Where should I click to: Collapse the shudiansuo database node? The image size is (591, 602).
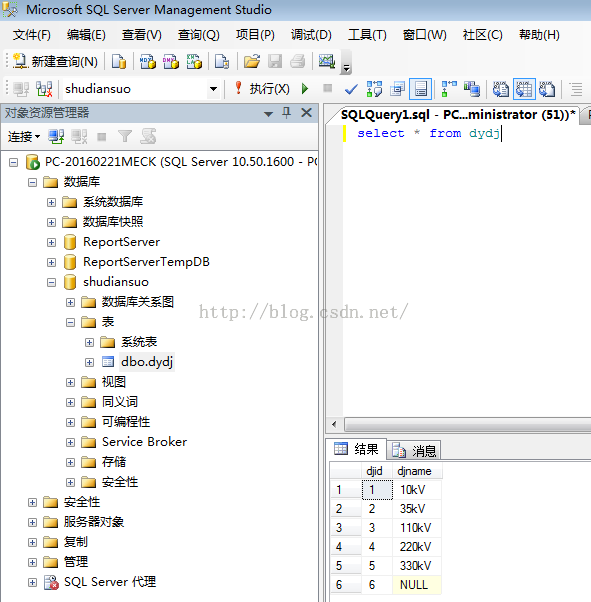point(51,282)
